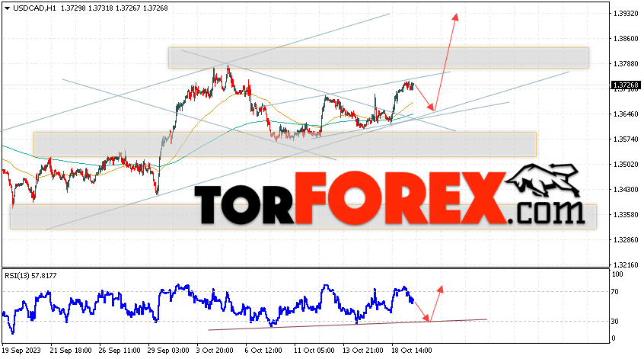Screen dimensions: 644x359
Task: Click price axis label 1.34300
Action: 626,190
